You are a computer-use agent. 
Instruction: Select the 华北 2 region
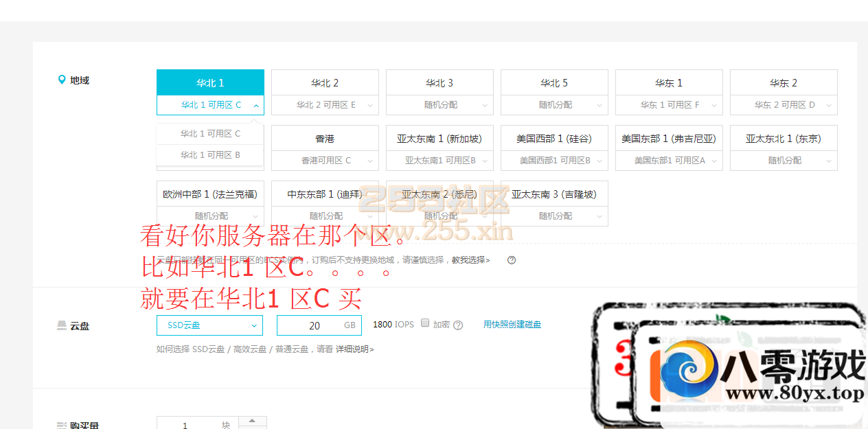pos(325,82)
